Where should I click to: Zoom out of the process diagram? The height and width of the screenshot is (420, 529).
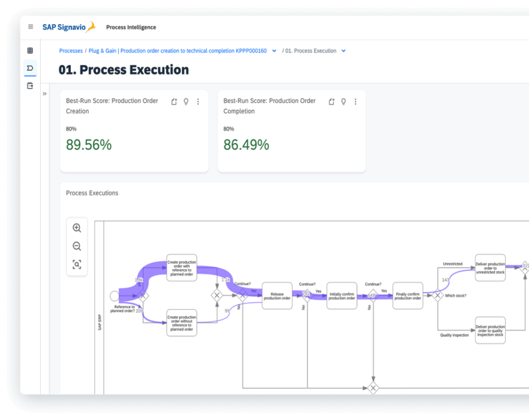click(76, 246)
